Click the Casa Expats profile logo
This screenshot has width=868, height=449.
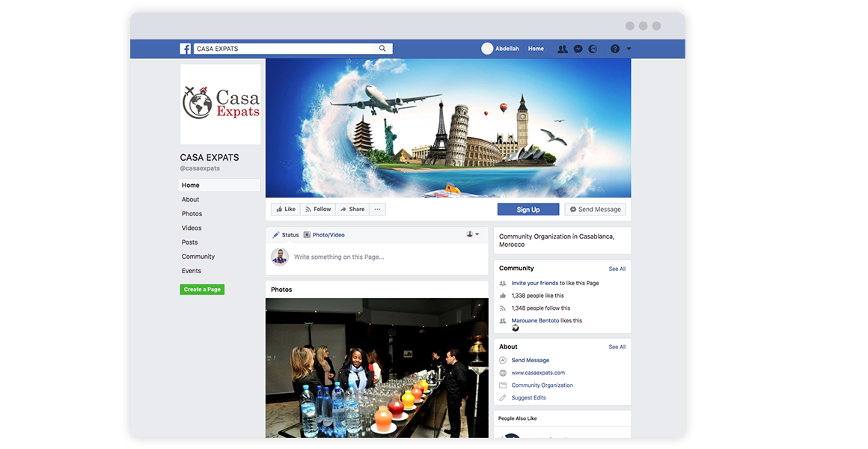tap(221, 104)
